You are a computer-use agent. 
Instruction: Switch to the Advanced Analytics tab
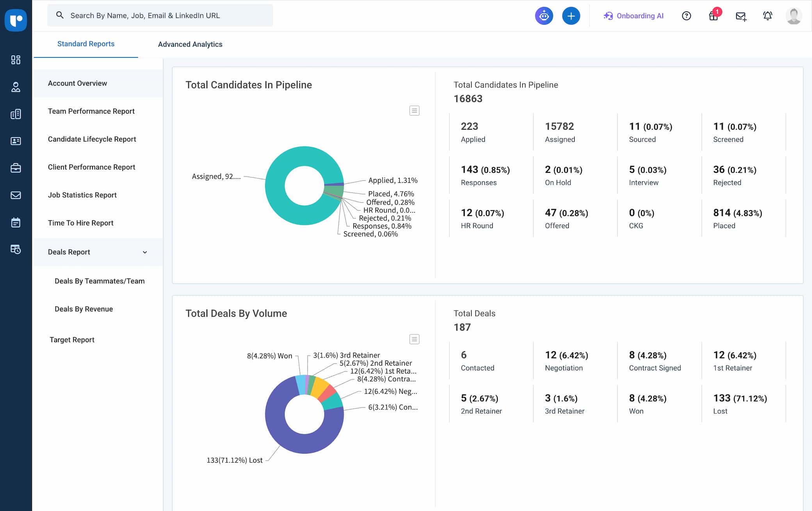(190, 44)
